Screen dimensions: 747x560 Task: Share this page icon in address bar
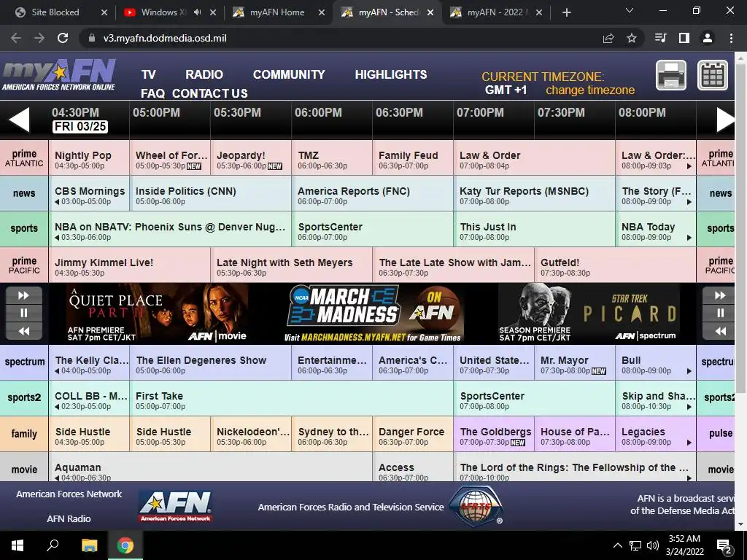608,38
